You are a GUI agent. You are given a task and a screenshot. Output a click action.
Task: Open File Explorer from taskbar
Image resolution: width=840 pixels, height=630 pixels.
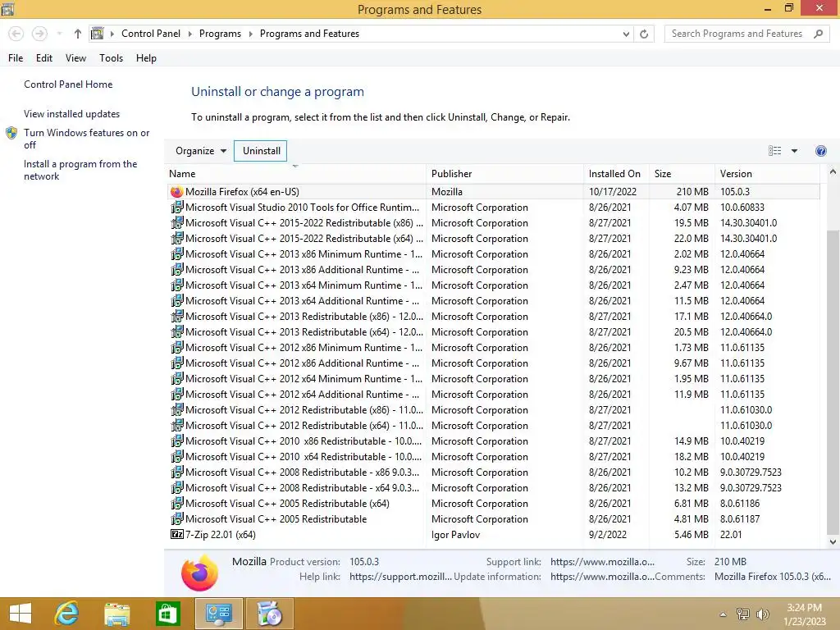[x=116, y=614]
